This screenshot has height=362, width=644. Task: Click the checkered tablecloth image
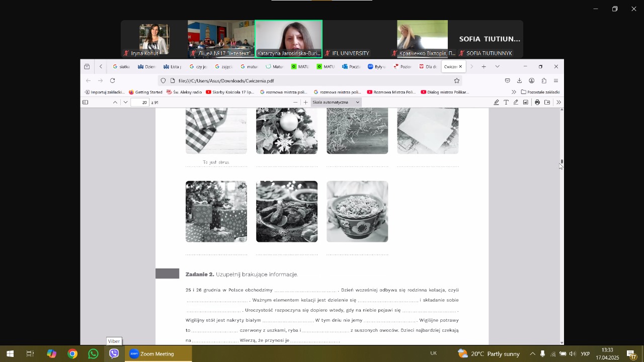pyautogui.click(x=216, y=131)
